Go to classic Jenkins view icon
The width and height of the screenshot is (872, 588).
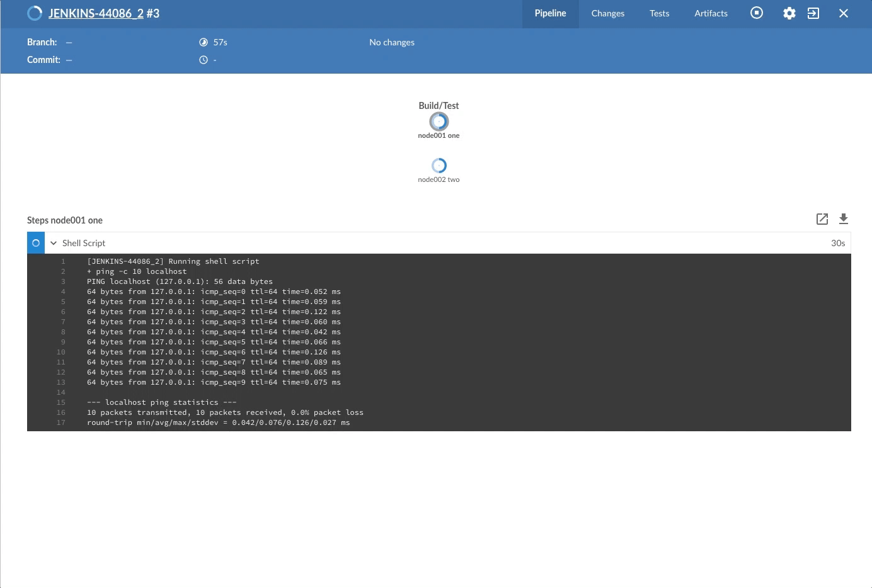tap(813, 13)
